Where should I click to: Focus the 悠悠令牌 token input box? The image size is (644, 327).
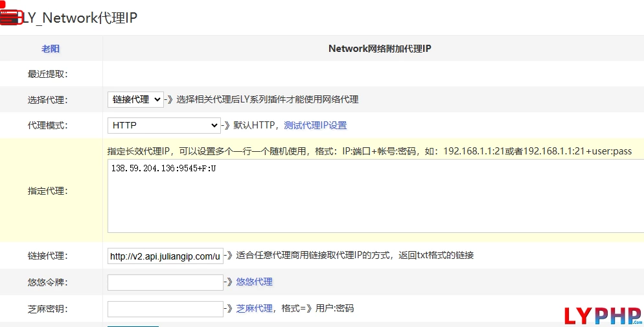click(165, 282)
